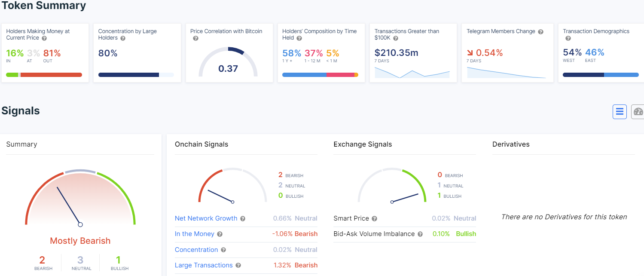Click the Summary 3 NEUTRAL count
Image resolution: width=644 pixels, height=276 pixels.
(x=80, y=260)
